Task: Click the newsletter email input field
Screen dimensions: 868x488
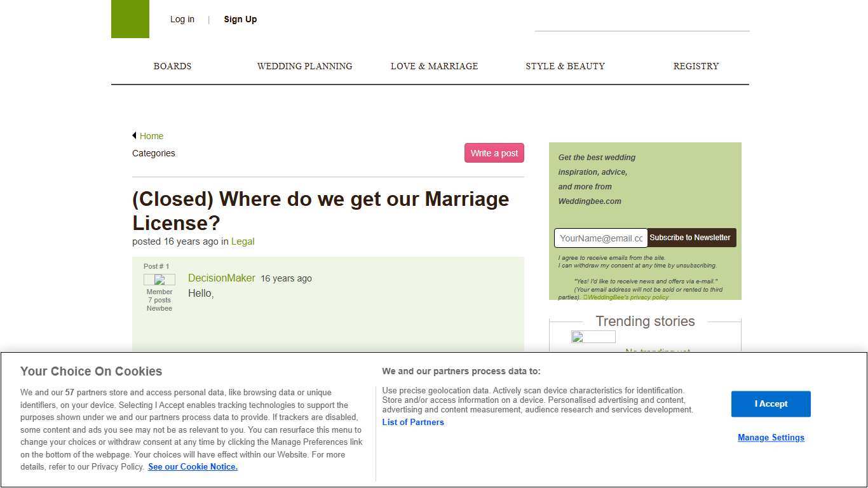Action: [600, 237]
